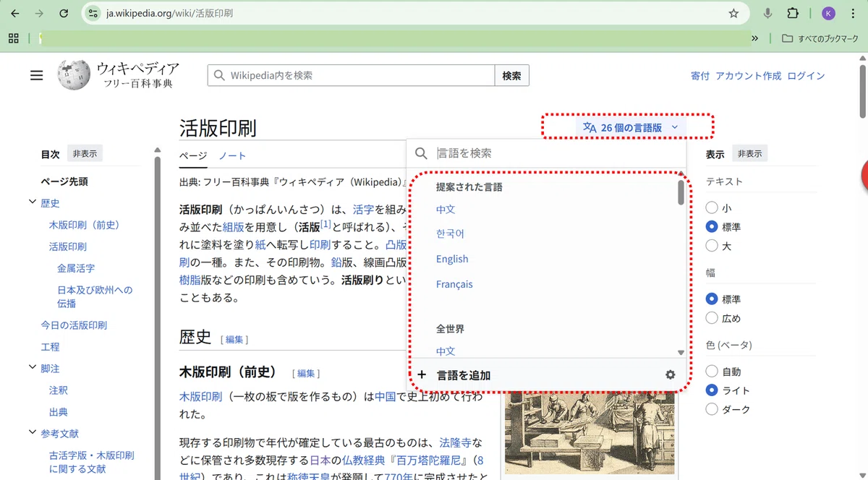Image resolution: width=868 pixels, height=480 pixels.
Task: Toggle the 26 個の言語版 language dropdown
Action: 631,127
